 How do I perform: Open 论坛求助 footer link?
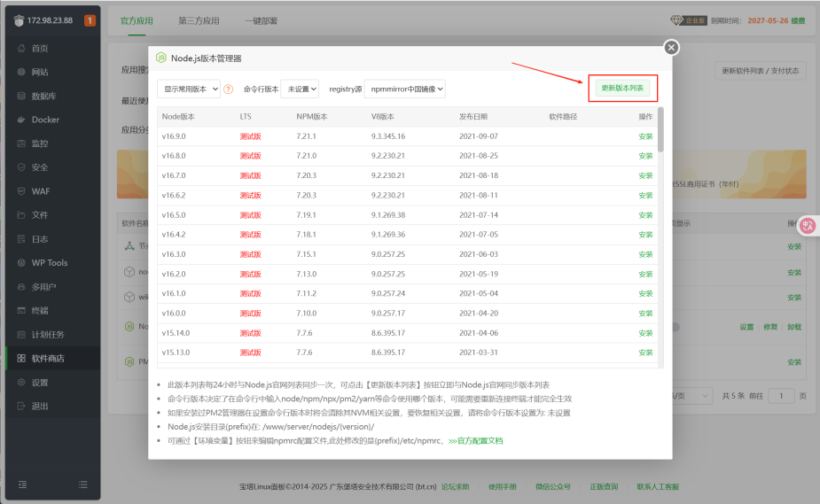coord(455,487)
